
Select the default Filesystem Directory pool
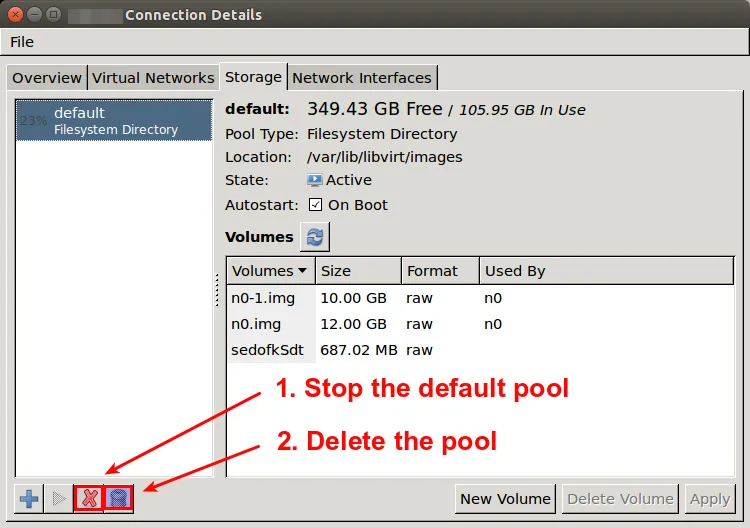(x=114, y=121)
